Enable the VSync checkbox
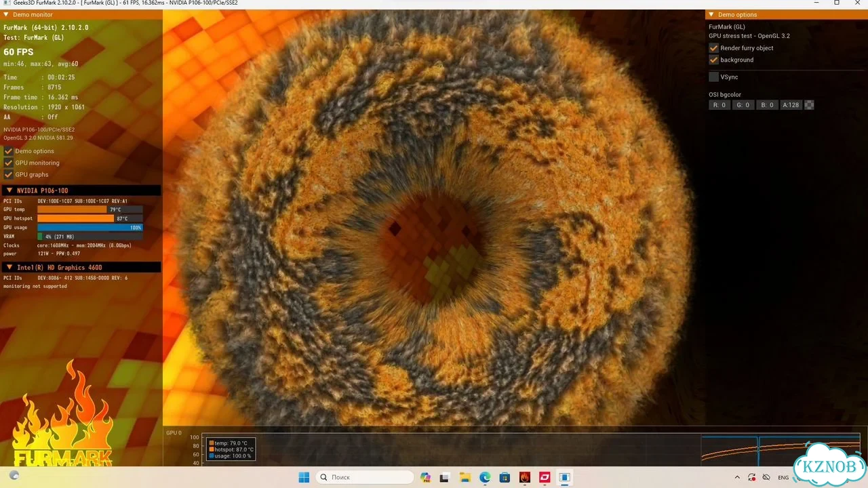This screenshot has width=868, height=488. (x=713, y=77)
